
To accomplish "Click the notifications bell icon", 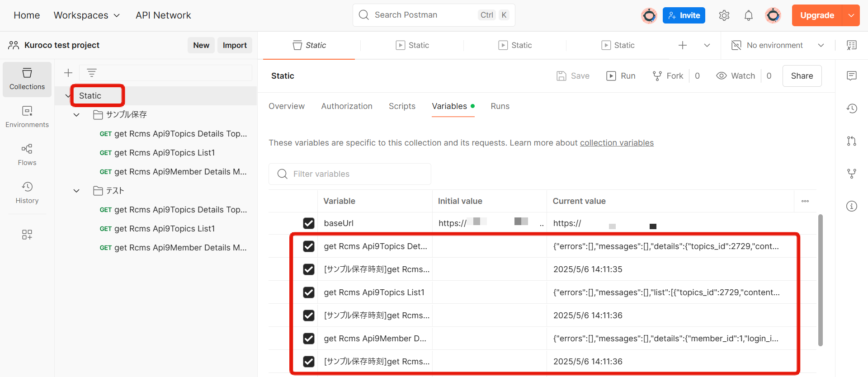I will click(x=748, y=15).
